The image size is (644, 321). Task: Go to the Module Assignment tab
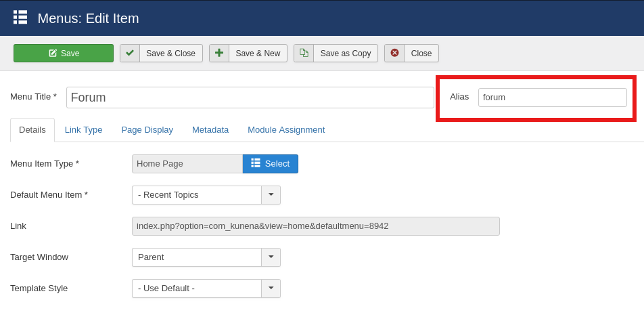pyautogui.click(x=286, y=129)
